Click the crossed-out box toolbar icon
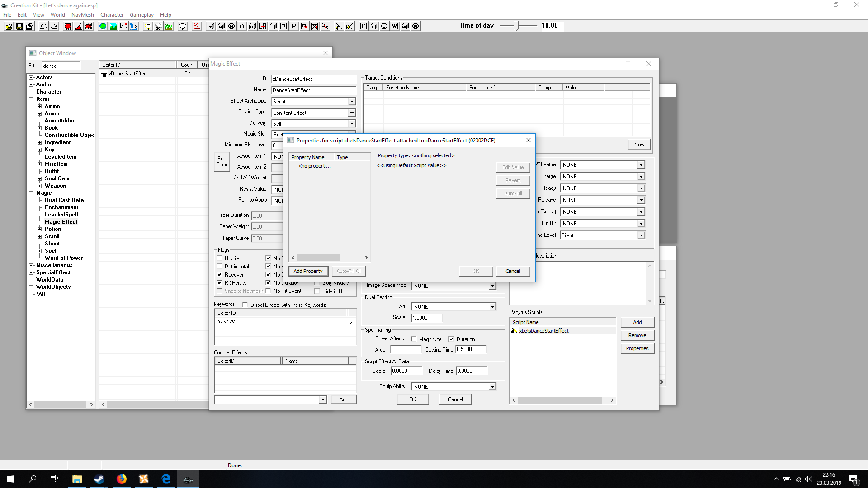 (x=315, y=26)
